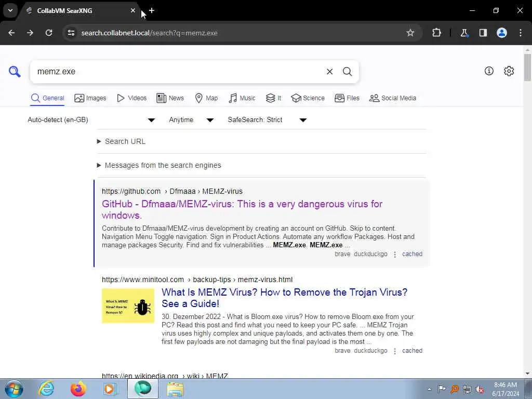Click the muted volume tray icon
The width and height of the screenshot is (532, 399).
pos(480,389)
